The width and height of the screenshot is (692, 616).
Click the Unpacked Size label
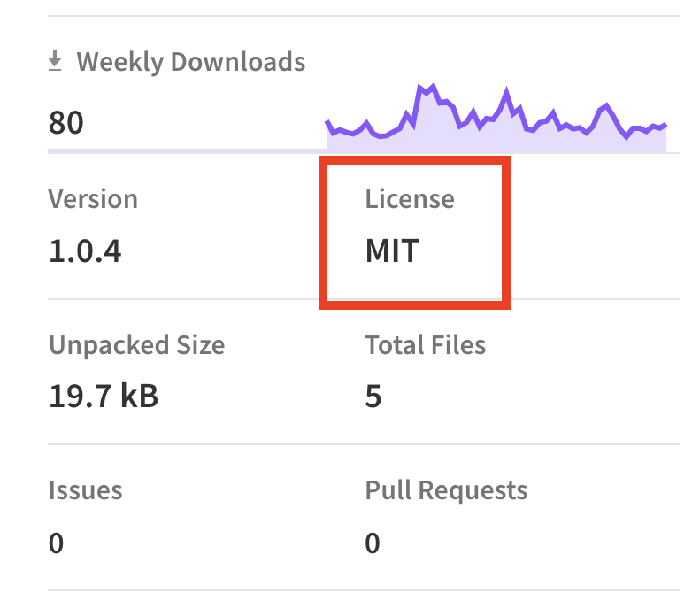[137, 345]
